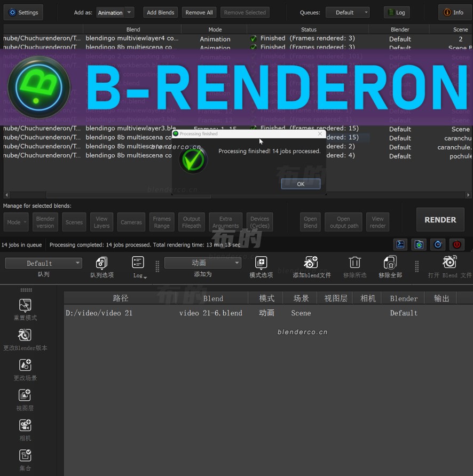Click the 模式选项 mode options icon
Viewport: 473px width, 476px height.
pyautogui.click(x=261, y=263)
